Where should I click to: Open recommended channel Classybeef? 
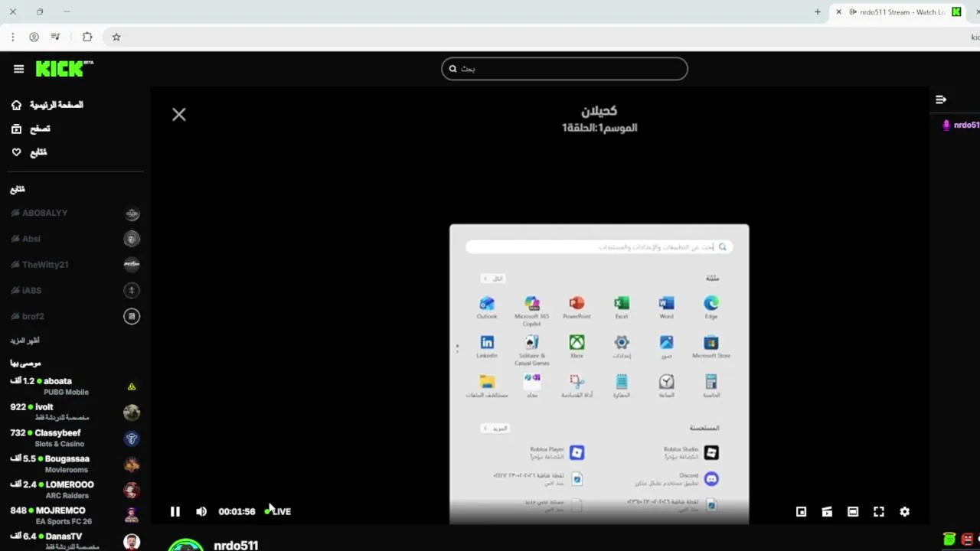74,439
